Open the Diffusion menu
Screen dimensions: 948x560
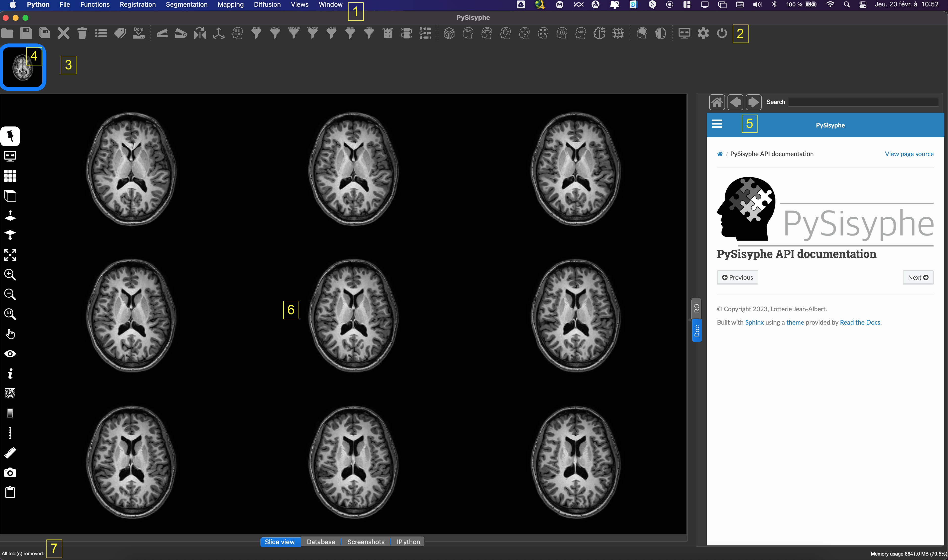(267, 4)
